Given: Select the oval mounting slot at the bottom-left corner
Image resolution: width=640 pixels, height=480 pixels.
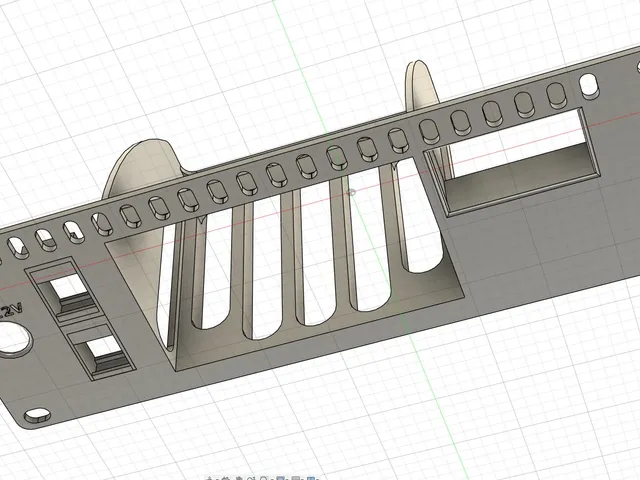Looking at the screenshot, I should point(38,416).
